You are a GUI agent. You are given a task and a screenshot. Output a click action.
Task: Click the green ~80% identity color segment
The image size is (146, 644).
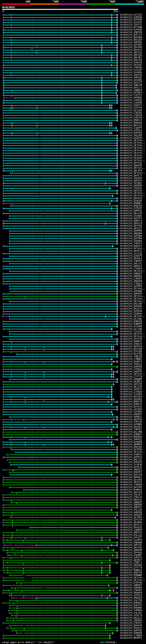[x=101, y=4]
